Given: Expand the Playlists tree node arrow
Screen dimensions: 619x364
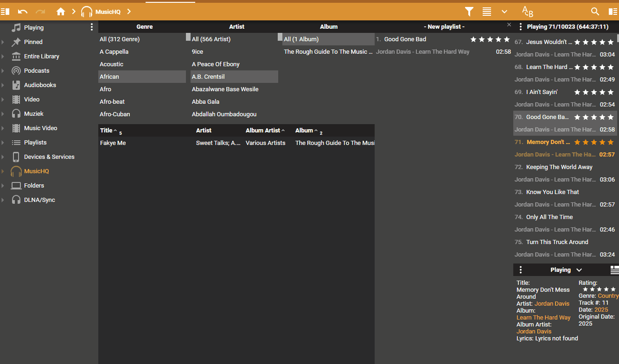Looking at the screenshot, I should 3,143.
